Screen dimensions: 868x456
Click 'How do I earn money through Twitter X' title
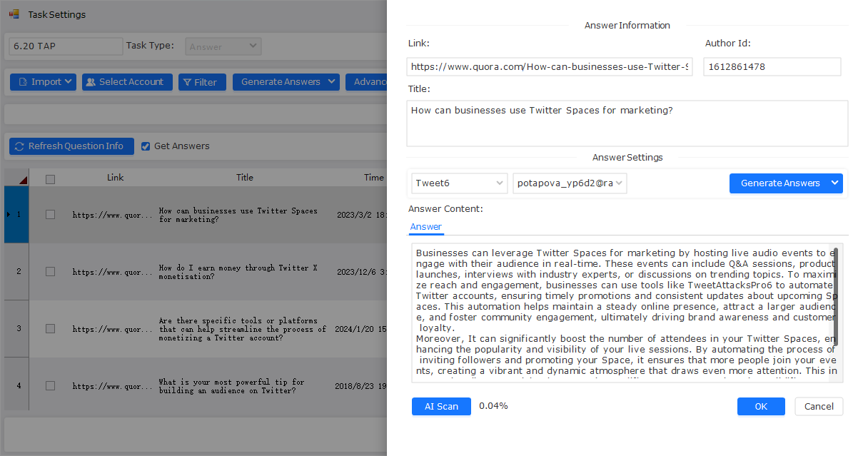tap(238, 272)
